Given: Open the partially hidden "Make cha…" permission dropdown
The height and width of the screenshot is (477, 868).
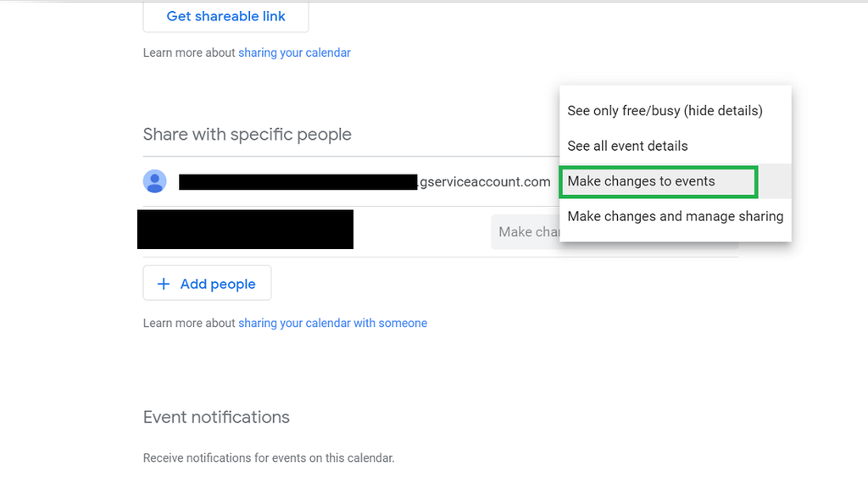Looking at the screenshot, I should click(x=526, y=231).
